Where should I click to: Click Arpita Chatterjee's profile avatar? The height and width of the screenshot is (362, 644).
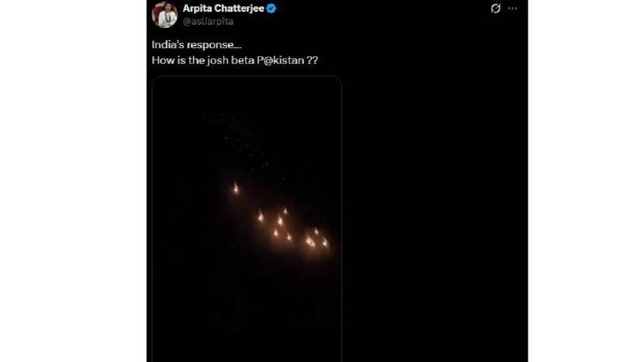click(x=164, y=15)
